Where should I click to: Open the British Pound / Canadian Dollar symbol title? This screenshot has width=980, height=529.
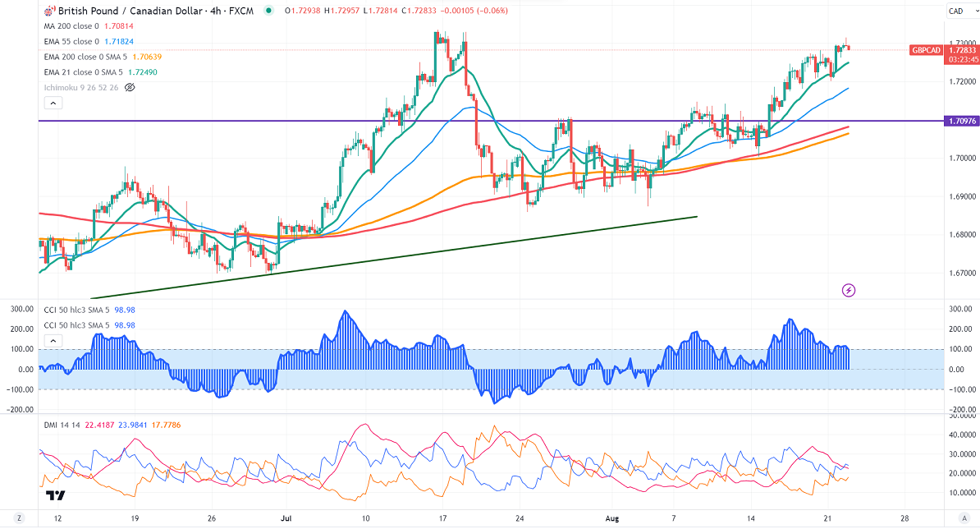point(156,11)
